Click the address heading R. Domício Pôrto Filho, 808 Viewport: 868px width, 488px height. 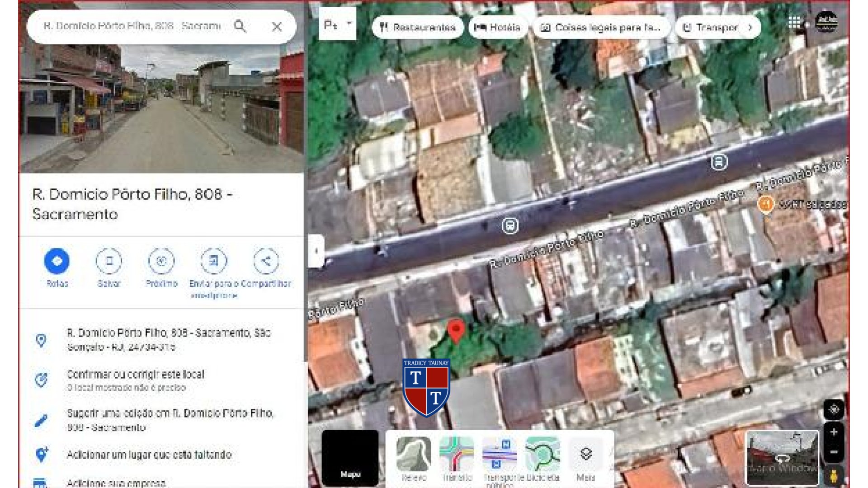coord(132,204)
